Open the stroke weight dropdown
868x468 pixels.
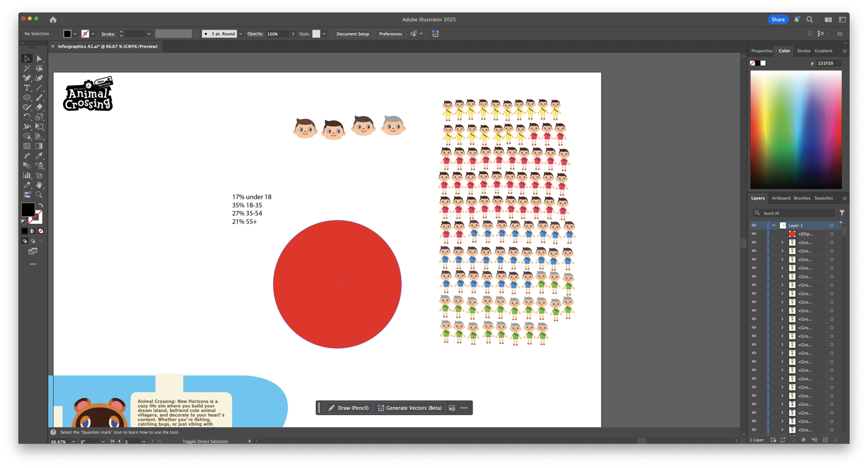pyautogui.click(x=149, y=34)
